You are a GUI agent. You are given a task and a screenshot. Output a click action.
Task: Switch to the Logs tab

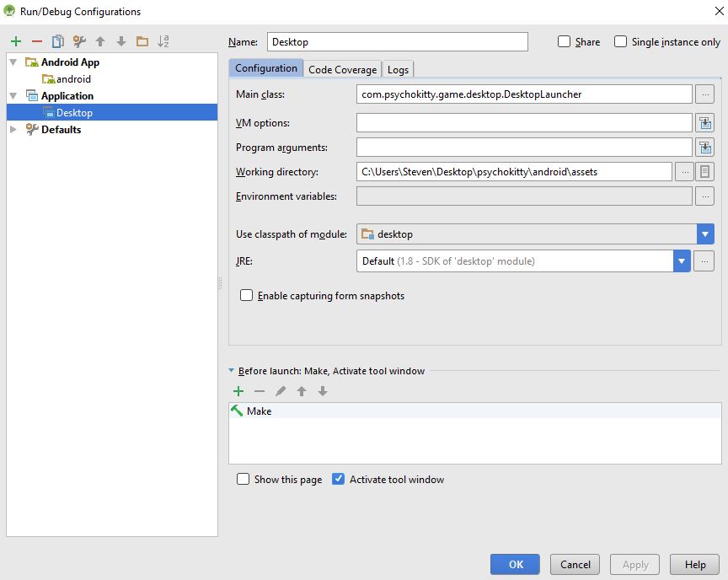point(398,70)
